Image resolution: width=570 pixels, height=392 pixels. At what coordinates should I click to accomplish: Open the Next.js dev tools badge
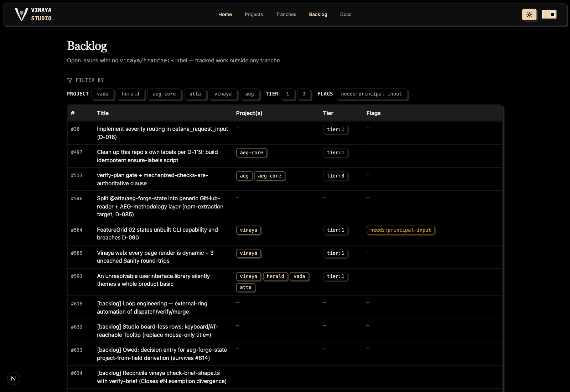click(14, 378)
